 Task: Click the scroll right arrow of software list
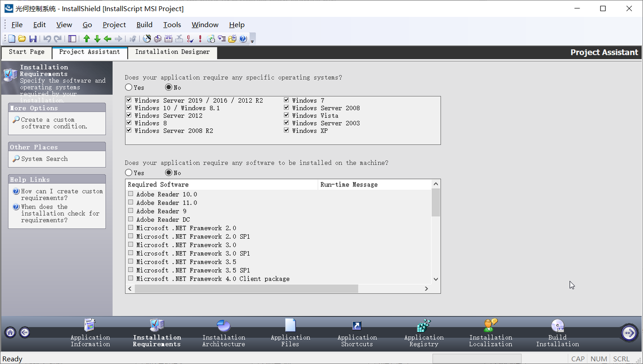point(426,289)
